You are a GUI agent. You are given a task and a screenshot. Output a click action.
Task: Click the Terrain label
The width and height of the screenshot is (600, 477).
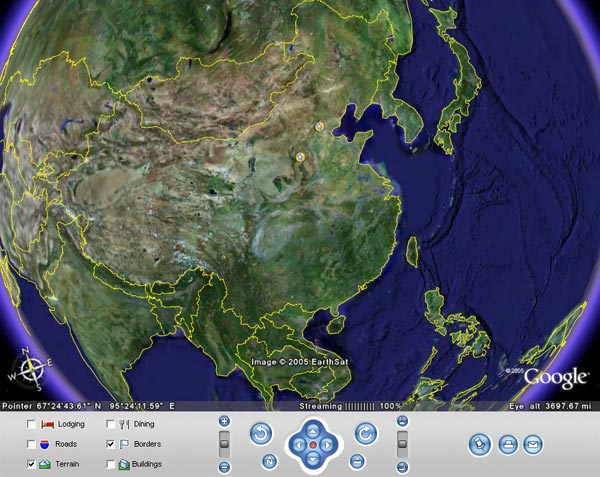click(67, 464)
